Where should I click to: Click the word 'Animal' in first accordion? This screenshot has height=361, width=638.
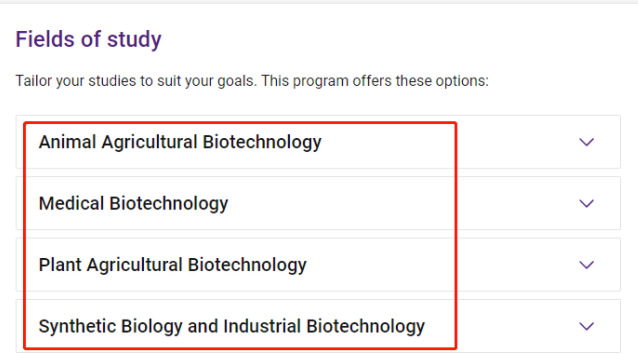[x=67, y=142]
